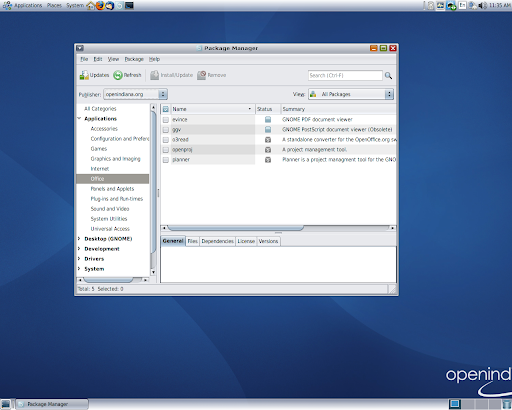Click the Updates toolbar icon
The width and height of the screenshot is (512, 410).
pos(84,75)
